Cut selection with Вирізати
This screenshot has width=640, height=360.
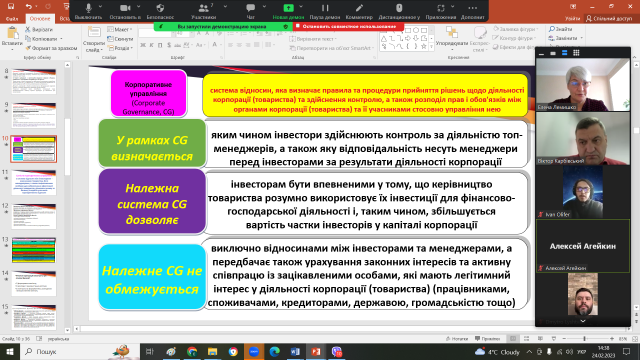[x=38, y=29]
